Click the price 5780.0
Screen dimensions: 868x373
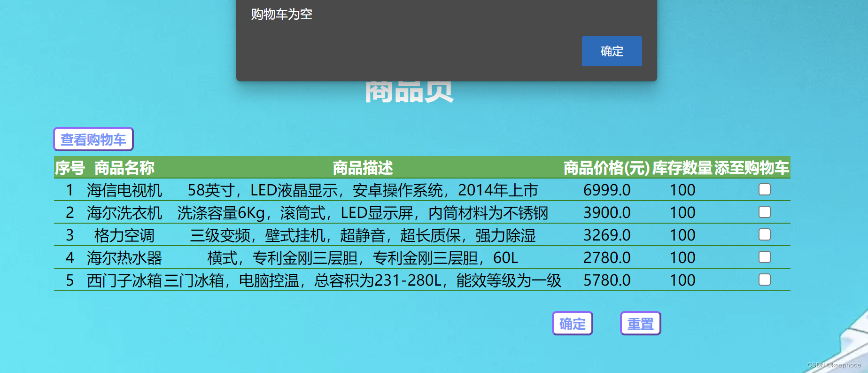click(607, 280)
